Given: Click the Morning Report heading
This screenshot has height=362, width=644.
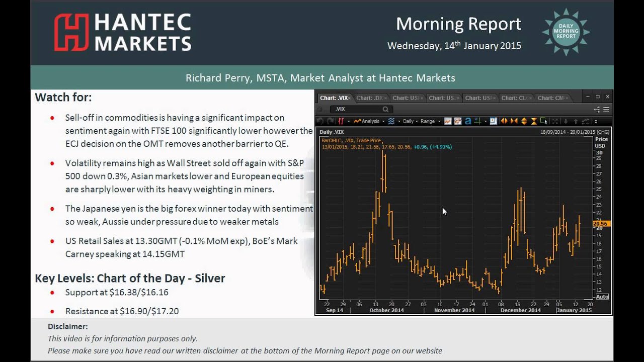Looking at the screenshot, I should [458, 24].
